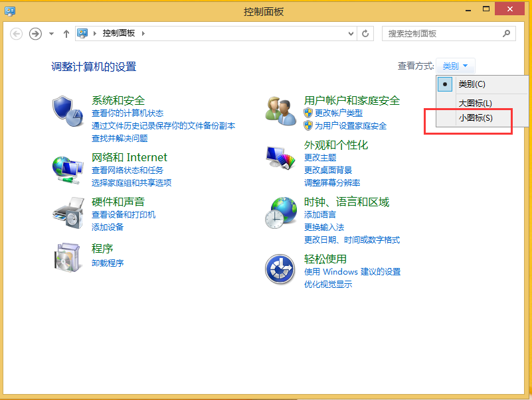This screenshot has width=532, height=400.
Task: Expand arrow before 控制面板 in breadcrumb
Action: click(95, 33)
